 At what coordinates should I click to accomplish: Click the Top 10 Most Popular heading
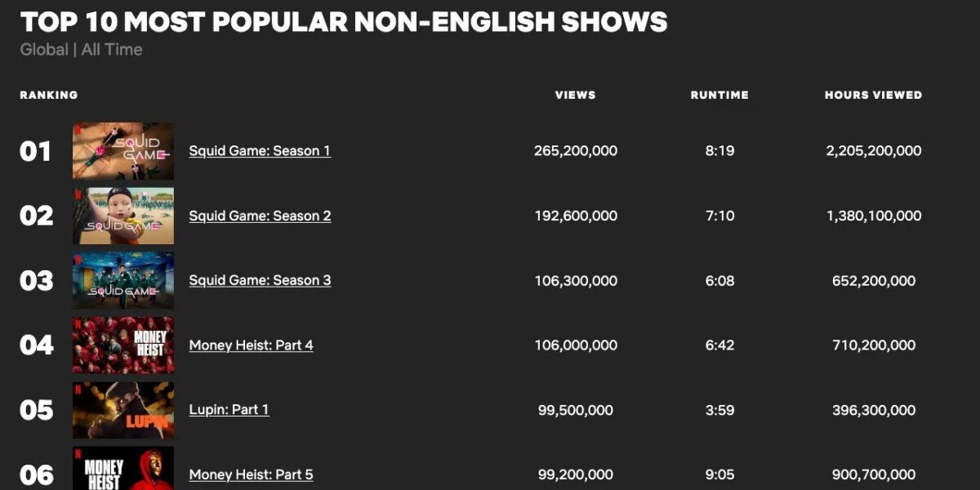(343, 22)
